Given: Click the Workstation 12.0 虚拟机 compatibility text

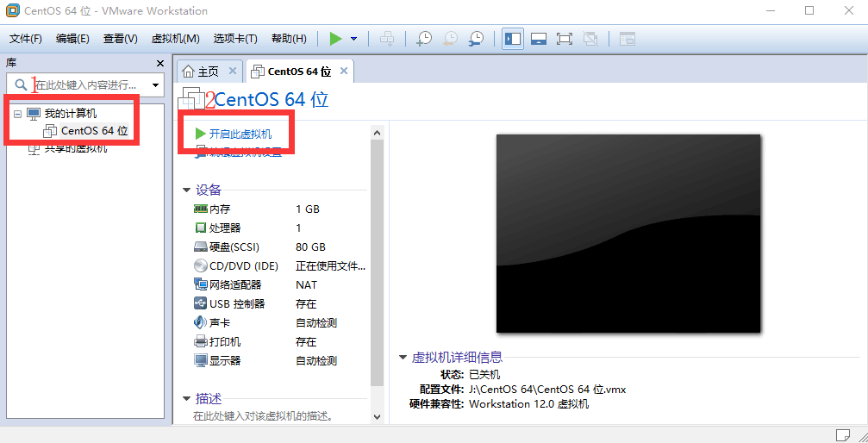Looking at the screenshot, I should 528,403.
